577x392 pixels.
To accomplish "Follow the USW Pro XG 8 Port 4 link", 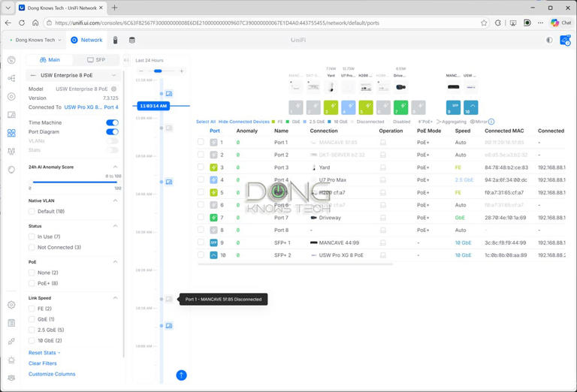I will [91, 107].
